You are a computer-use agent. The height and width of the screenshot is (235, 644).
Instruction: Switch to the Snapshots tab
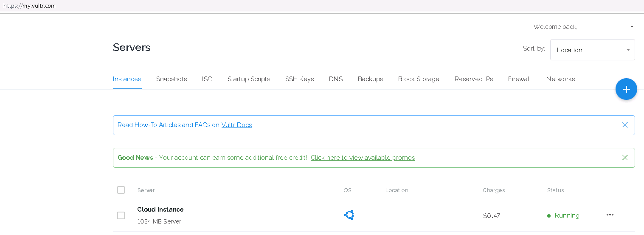pos(172,79)
